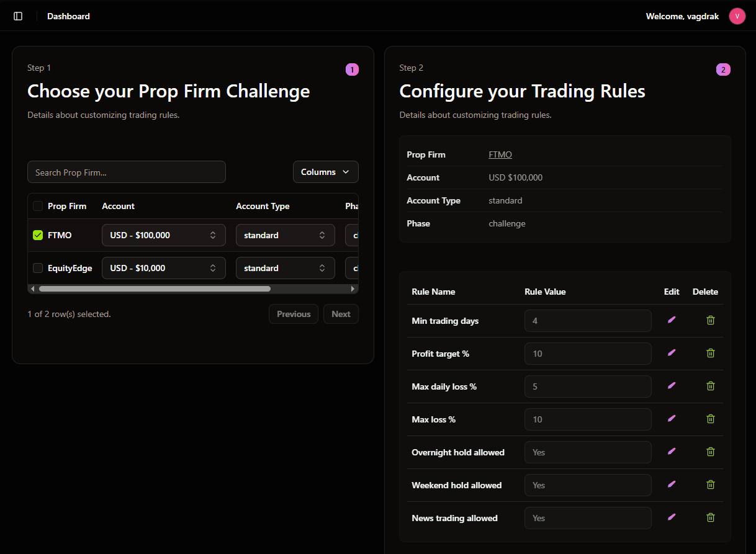Click the Overnight hold allowed value field
This screenshot has width=756, height=554.
tap(588, 452)
